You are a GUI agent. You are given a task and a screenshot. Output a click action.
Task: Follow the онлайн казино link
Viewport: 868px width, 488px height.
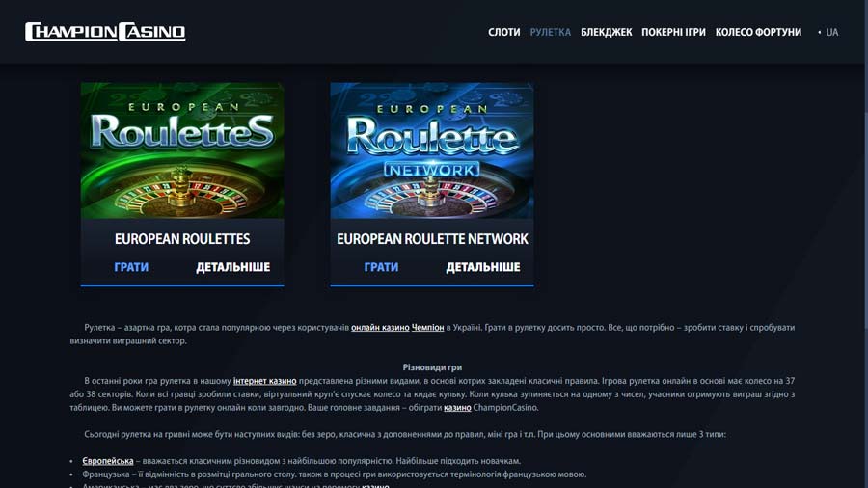(380, 328)
